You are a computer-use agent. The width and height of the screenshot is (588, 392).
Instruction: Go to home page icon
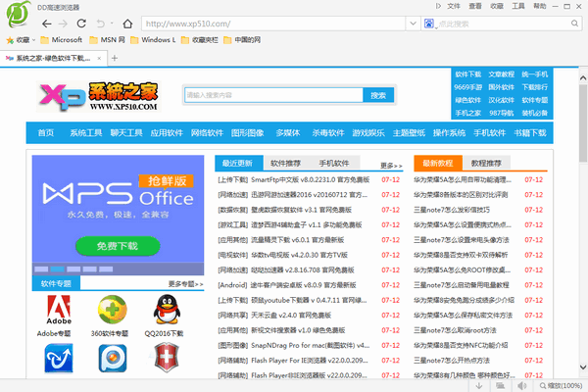[127, 24]
